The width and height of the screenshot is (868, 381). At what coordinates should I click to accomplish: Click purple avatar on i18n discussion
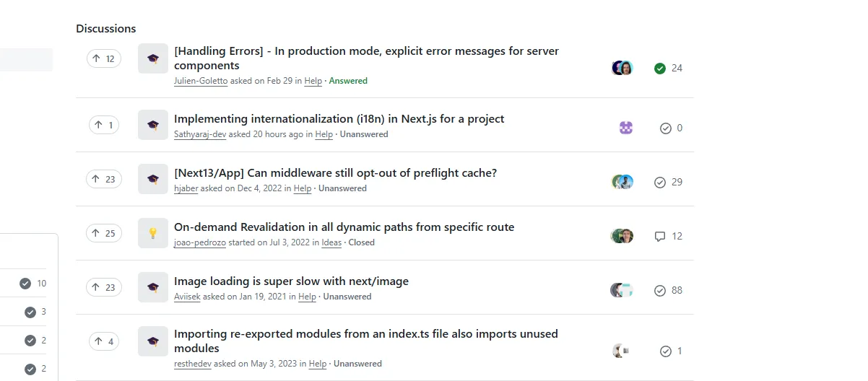(626, 128)
